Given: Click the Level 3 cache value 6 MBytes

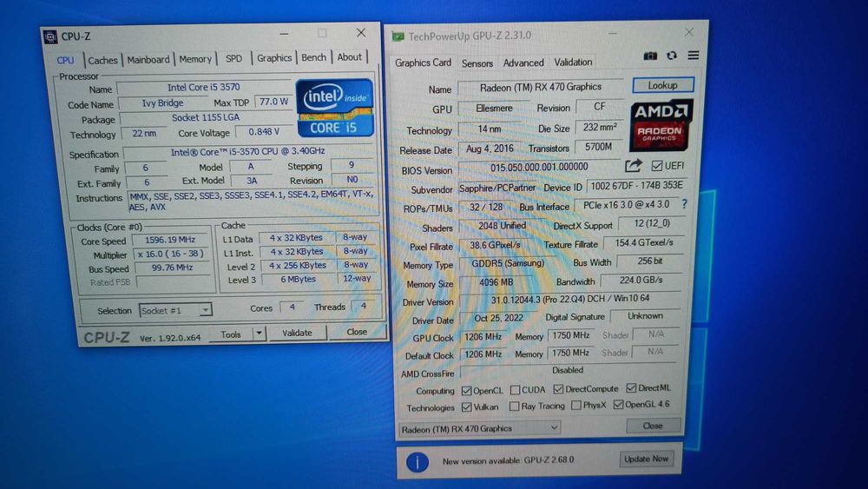Looking at the screenshot, I should pyautogui.click(x=298, y=279).
